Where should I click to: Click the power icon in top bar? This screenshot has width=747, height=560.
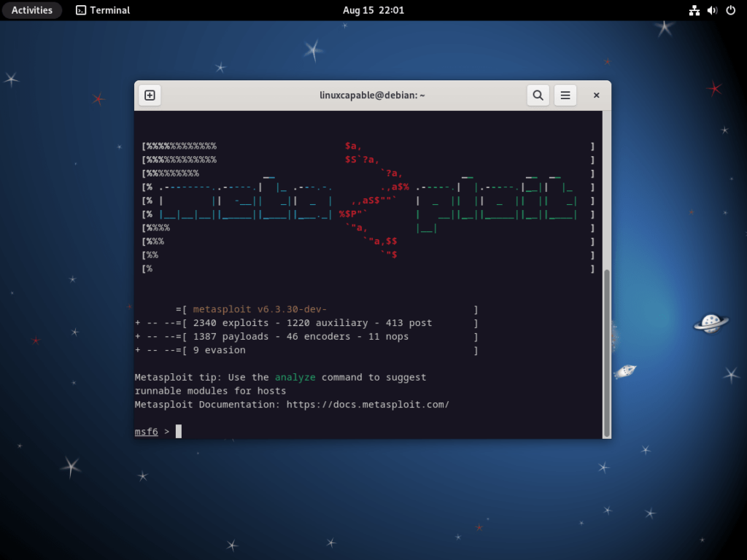(730, 10)
